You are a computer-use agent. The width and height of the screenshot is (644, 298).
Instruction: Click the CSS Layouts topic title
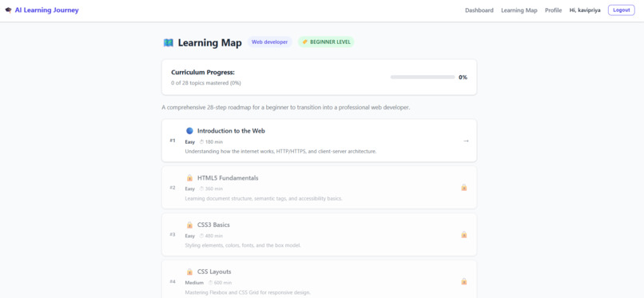pyautogui.click(x=214, y=272)
